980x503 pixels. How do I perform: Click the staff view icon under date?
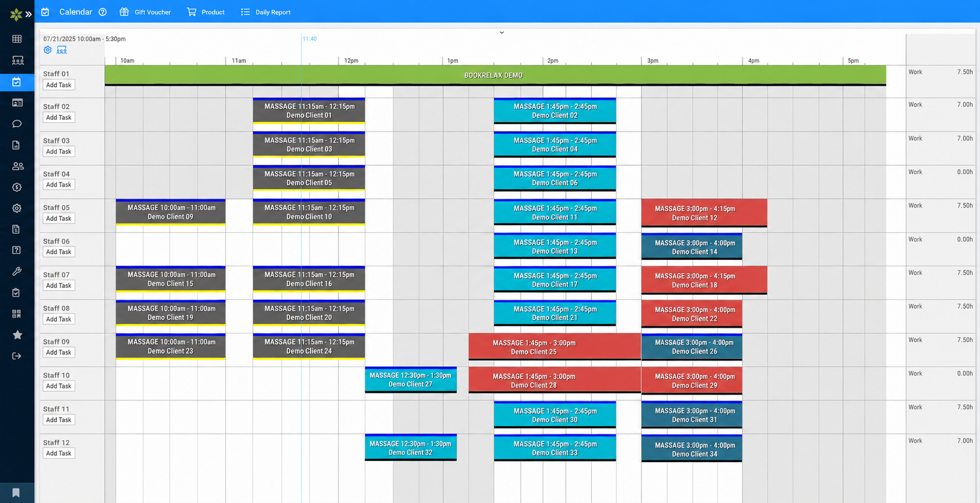click(62, 50)
